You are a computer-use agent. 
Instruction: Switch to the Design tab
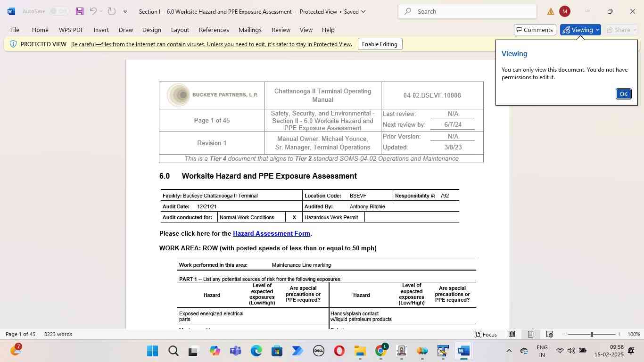coord(152,30)
